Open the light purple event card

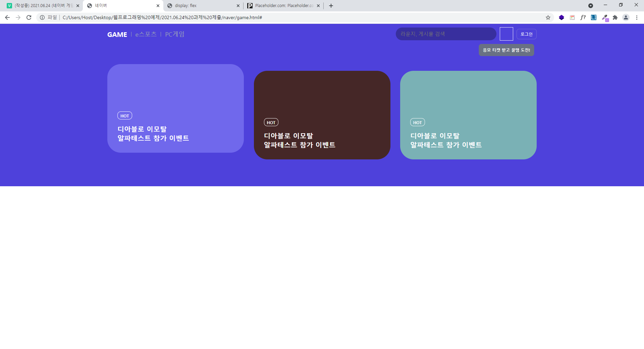175,108
